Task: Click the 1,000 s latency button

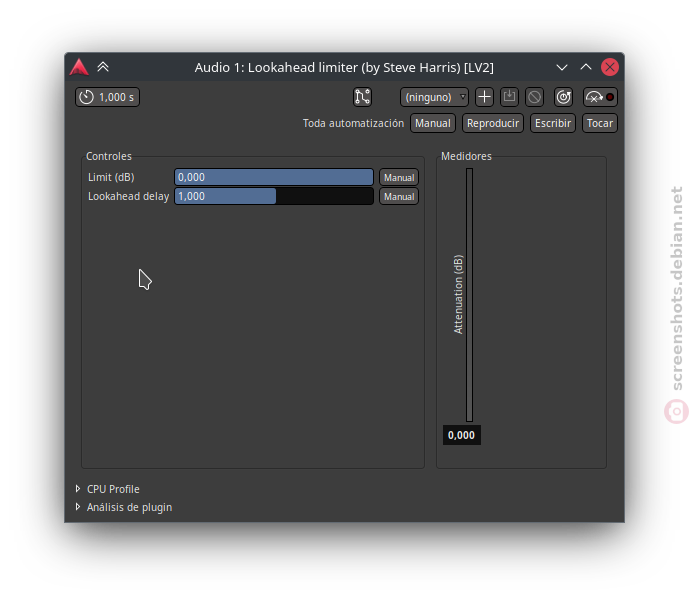Action: pos(107,97)
